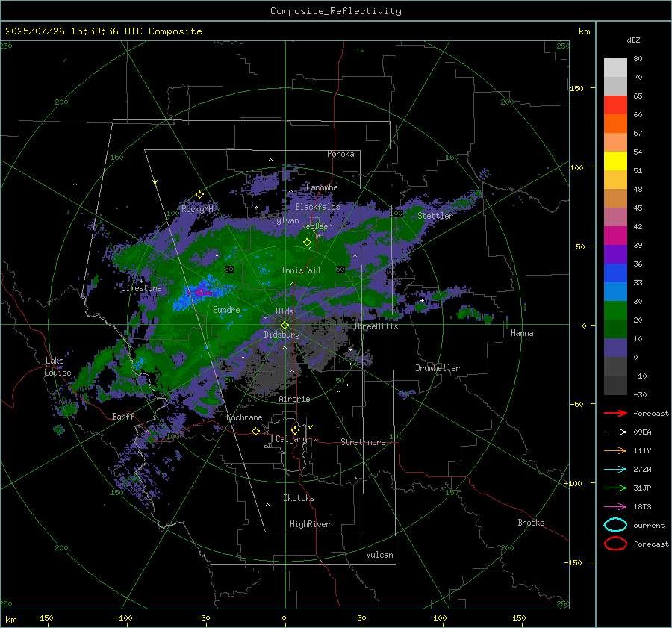Click the 18TS legend label
Image resolution: width=672 pixels, height=628 pixels.
click(642, 507)
